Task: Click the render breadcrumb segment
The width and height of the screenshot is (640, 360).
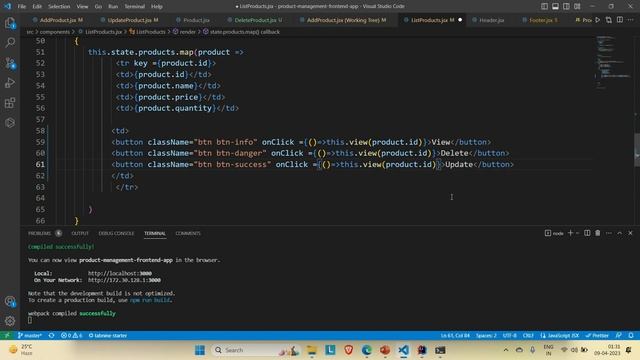Action: tap(187, 31)
